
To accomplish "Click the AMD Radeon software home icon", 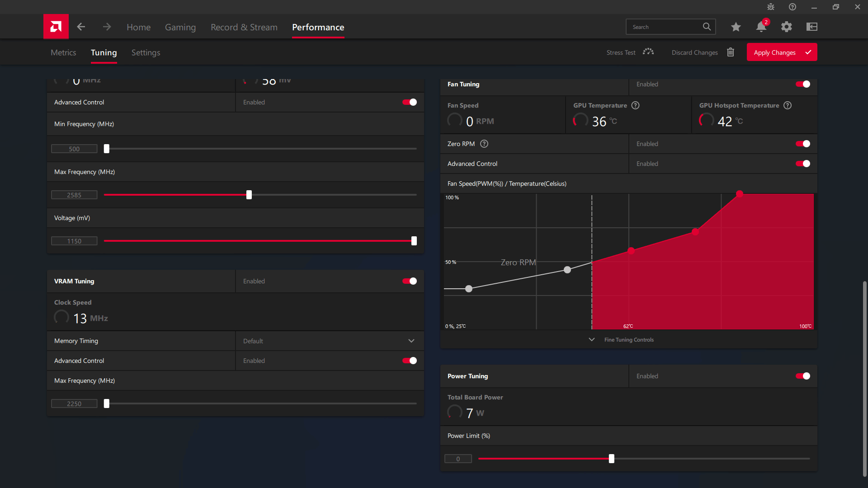I will point(57,27).
